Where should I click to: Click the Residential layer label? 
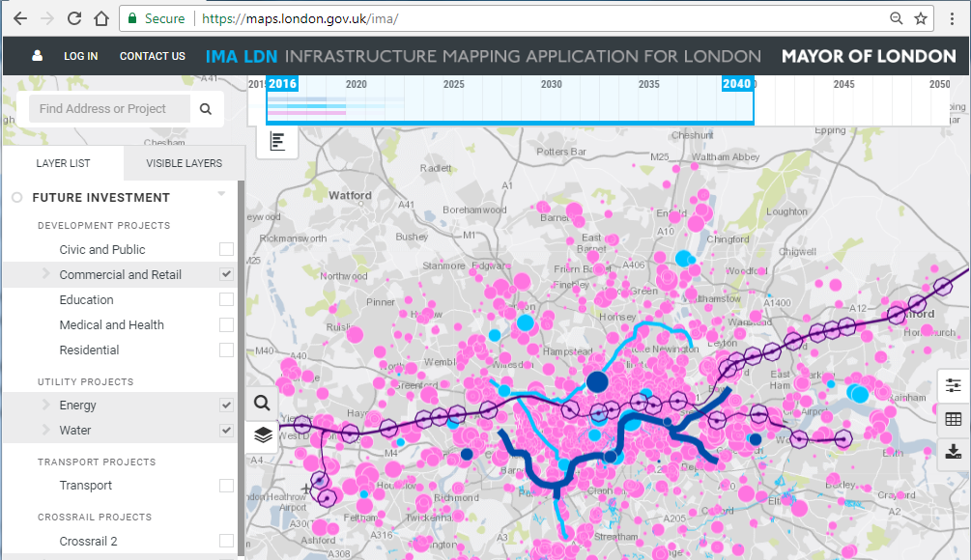click(89, 350)
